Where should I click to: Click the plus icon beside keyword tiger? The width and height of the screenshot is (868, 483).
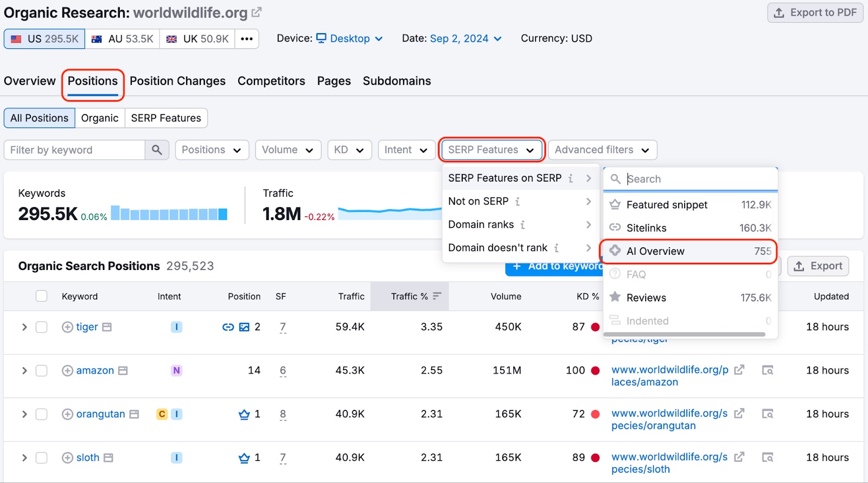pyautogui.click(x=67, y=327)
